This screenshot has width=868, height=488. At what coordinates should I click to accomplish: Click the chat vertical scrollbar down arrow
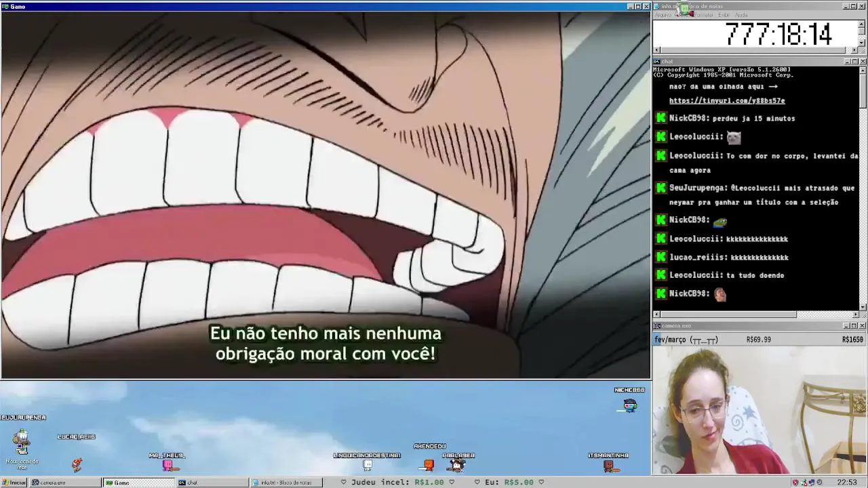click(863, 307)
